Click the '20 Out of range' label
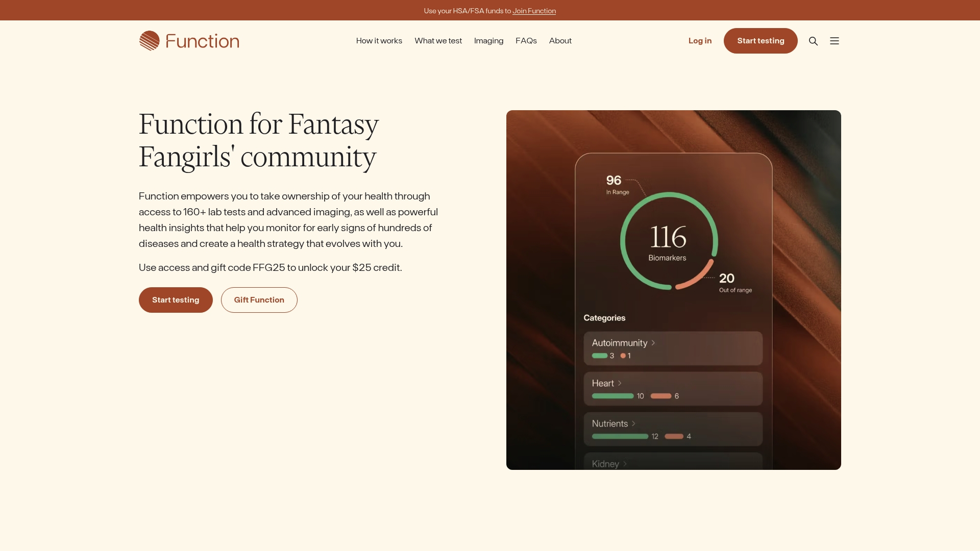 (x=736, y=283)
